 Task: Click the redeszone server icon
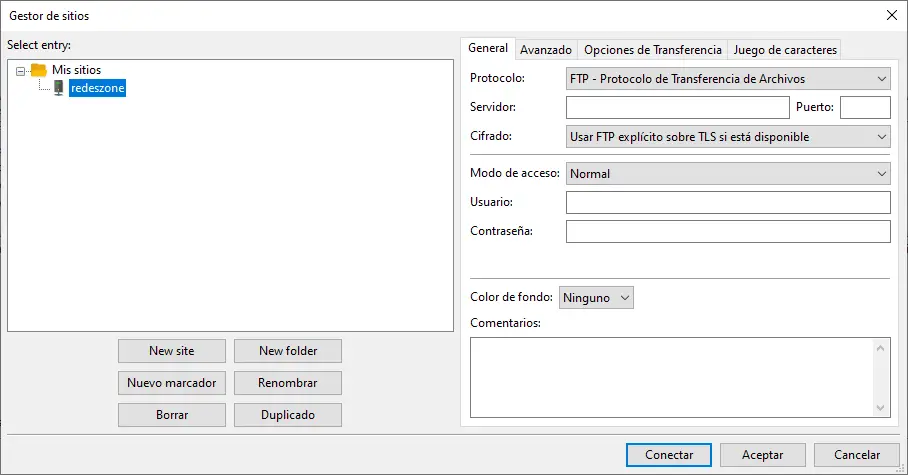click(x=59, y=88)
